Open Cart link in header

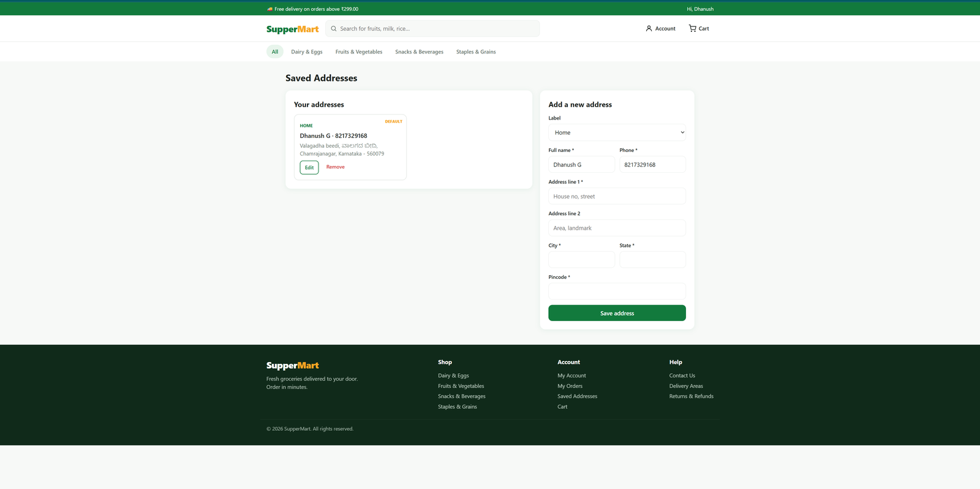tap(699, 29)
